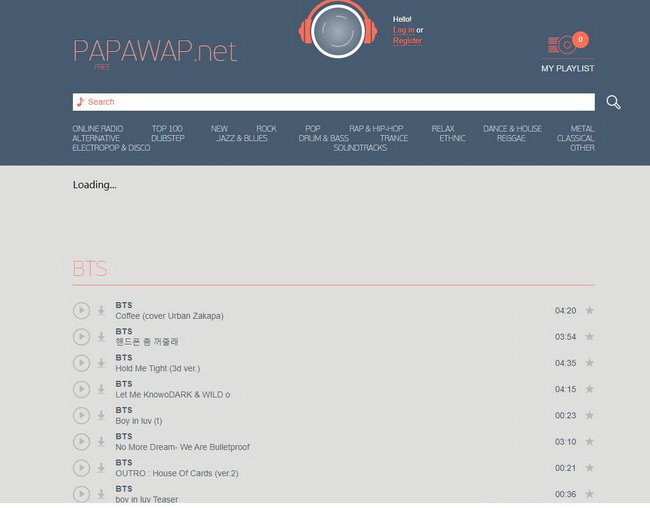Open ONLINE RADIO category

[x=98, y=129]
